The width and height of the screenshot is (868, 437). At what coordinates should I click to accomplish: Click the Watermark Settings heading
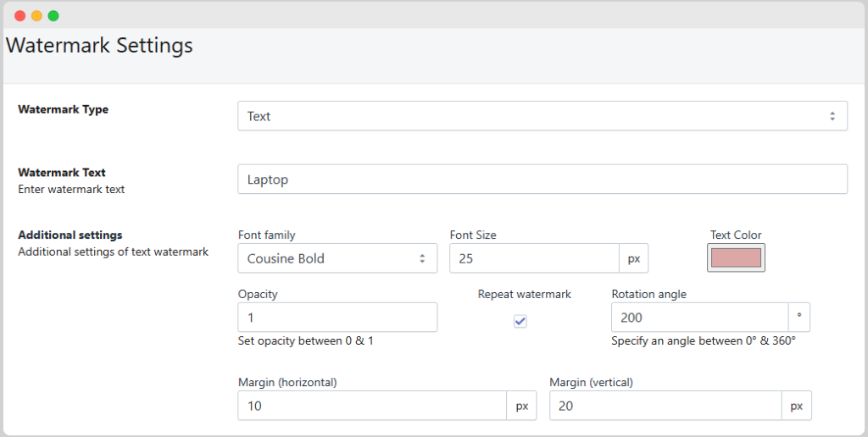click(99, 45)
